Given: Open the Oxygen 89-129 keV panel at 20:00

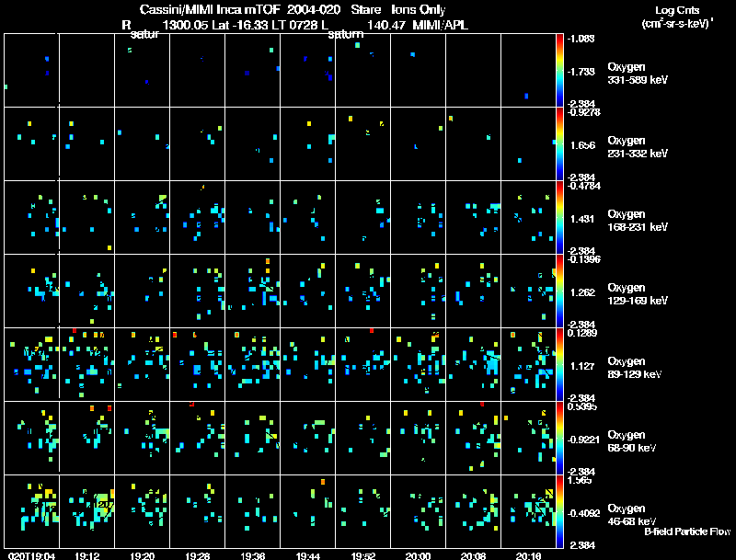Looking at the screenshot, I should click(x=418, y=364).
